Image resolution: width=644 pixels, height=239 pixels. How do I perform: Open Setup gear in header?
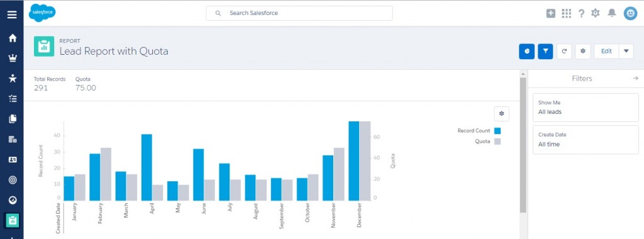[x=595, y=13]
